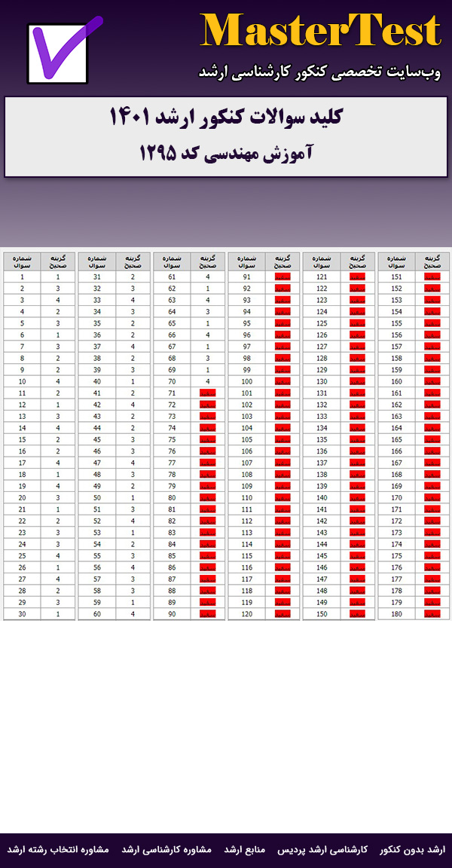Click the red hidden answer for question 120
The height and width of the screenshot is (868, 452).
click(x=282, y=614)
